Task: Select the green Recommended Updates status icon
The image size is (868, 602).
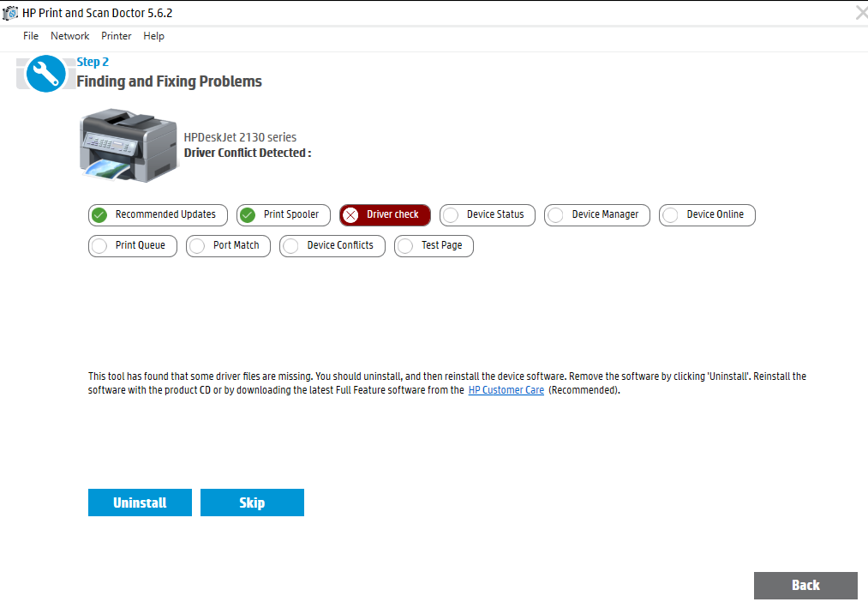Action: point(99,215)
